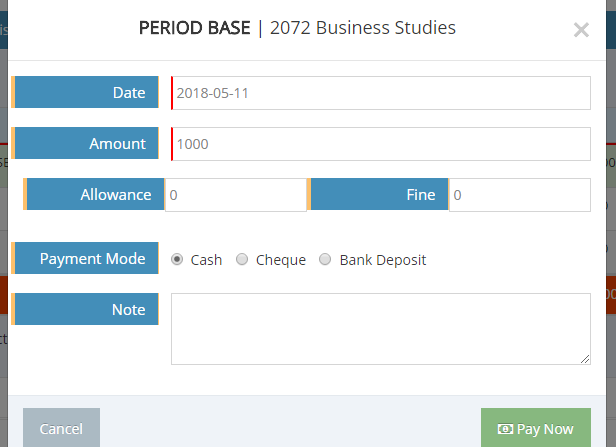Click the Allowance input box

click(x=235, y=195)
